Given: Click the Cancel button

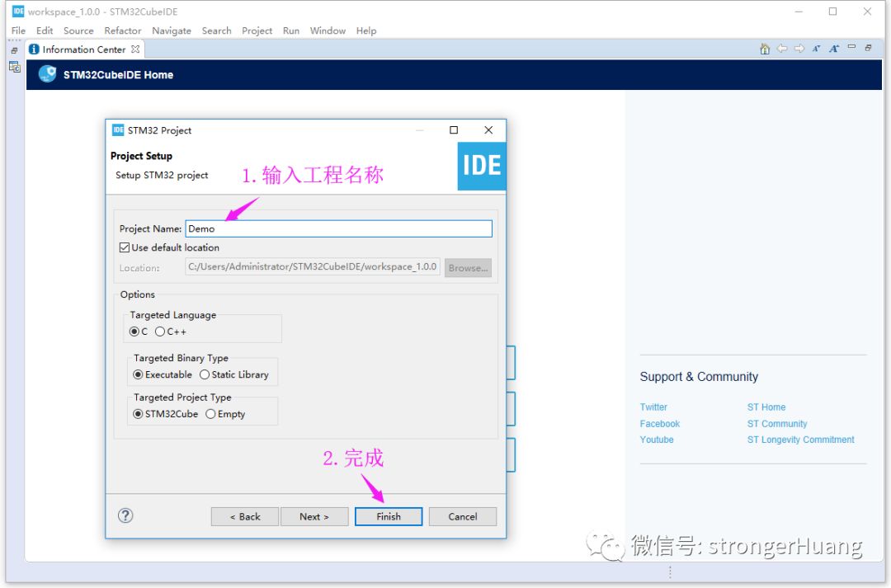Looking at the screenshot, I should pos(463,516).
